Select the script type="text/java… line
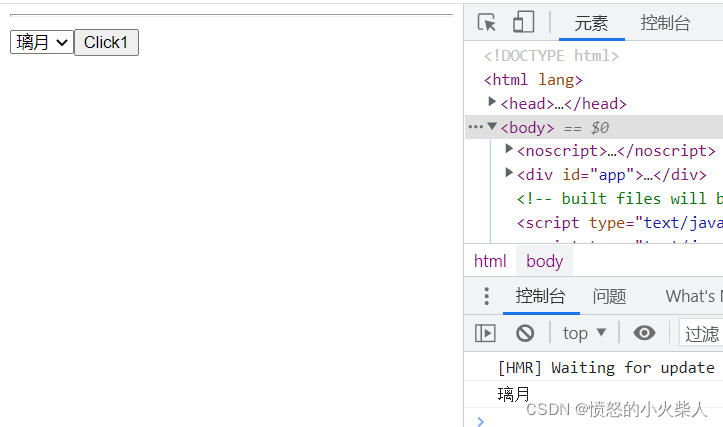This screenshot has height=427, width=723. 619,223
